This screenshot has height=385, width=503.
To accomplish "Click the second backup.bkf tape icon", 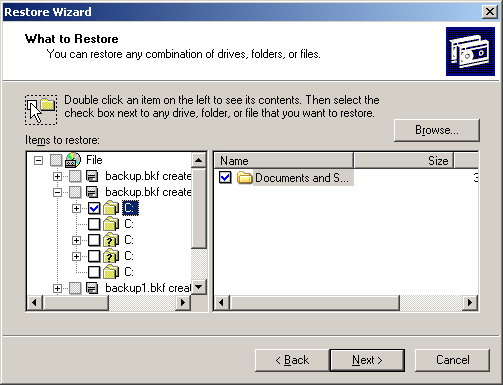I will tap(92, 192).
